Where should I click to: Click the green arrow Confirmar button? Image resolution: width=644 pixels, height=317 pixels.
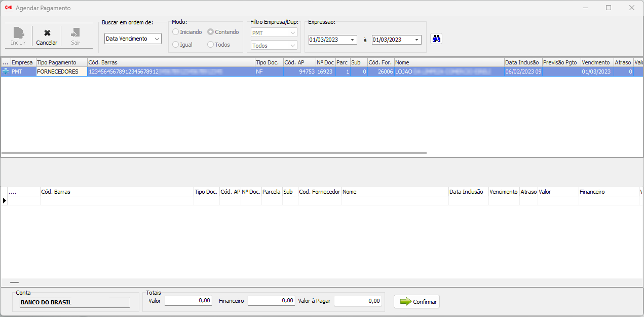pyautogui.click(x=417, y=302)
